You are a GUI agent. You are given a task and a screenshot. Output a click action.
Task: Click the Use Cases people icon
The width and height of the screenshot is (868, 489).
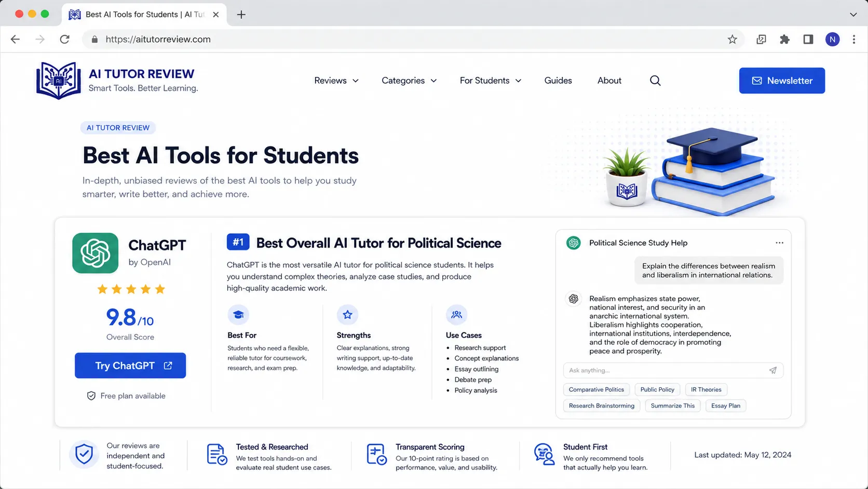[x=456, y=315]
